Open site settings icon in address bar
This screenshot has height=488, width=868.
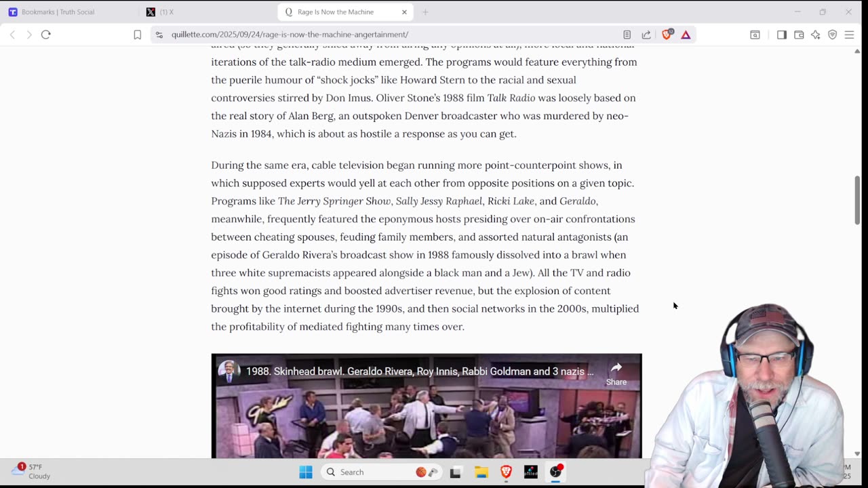(x=159, y=35)
